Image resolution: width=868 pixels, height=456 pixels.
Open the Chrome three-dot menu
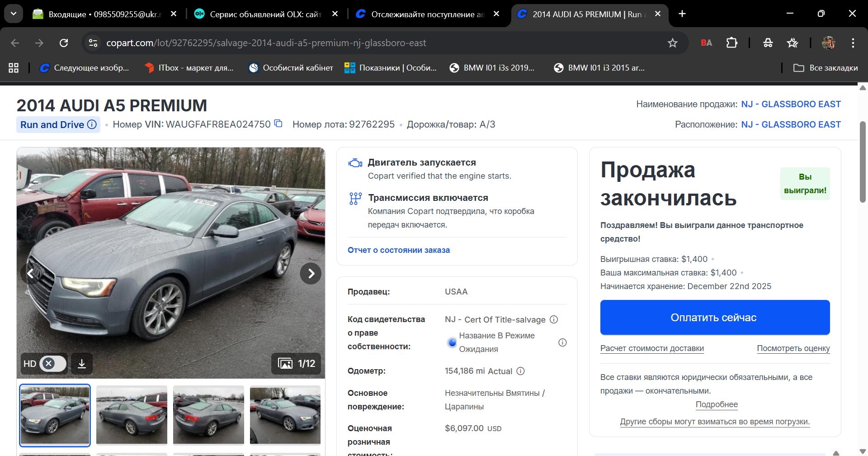853,43
